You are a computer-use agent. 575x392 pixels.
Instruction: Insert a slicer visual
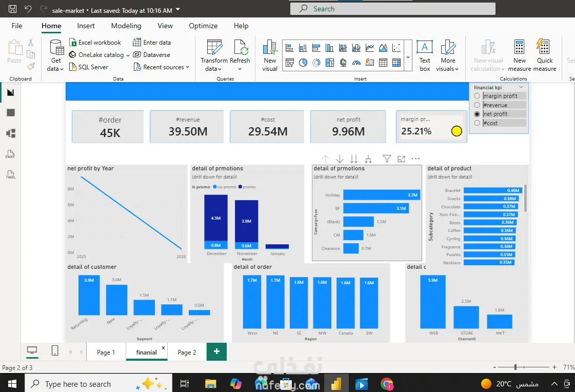click(x=289, y=63)
